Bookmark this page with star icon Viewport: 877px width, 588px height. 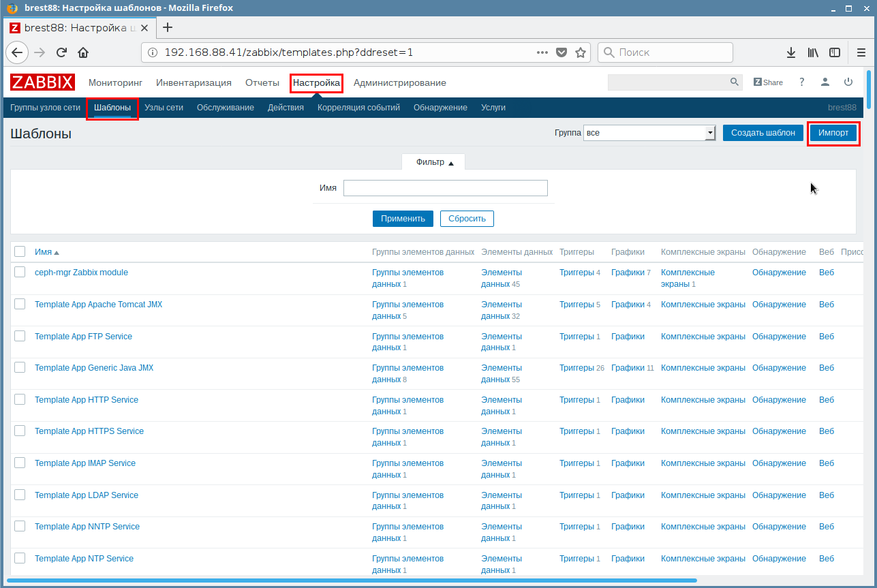point(581,52)
